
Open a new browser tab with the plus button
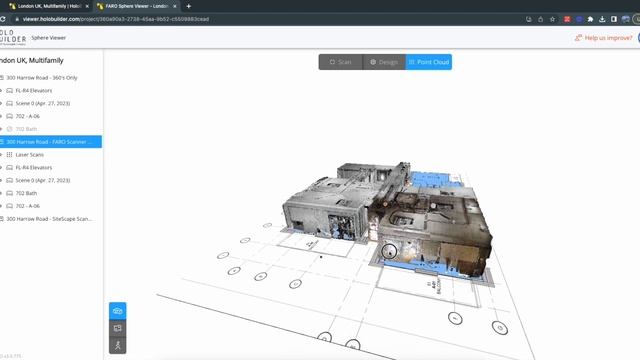pos(189,6)
